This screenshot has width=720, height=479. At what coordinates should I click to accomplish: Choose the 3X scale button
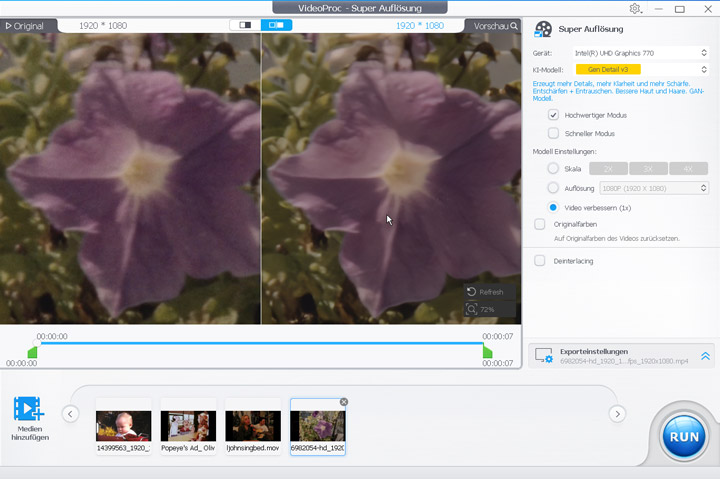click(x=648, y=169)
